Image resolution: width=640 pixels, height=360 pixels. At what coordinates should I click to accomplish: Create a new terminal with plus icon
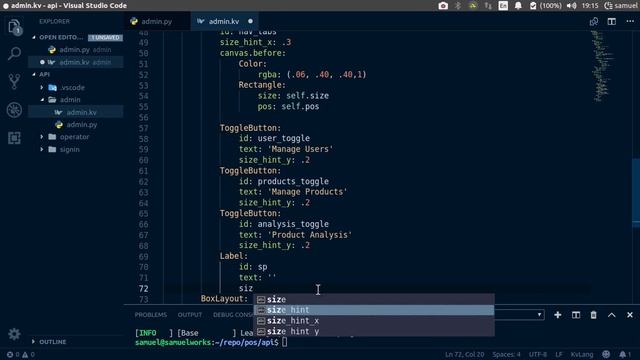coord(558,315)
